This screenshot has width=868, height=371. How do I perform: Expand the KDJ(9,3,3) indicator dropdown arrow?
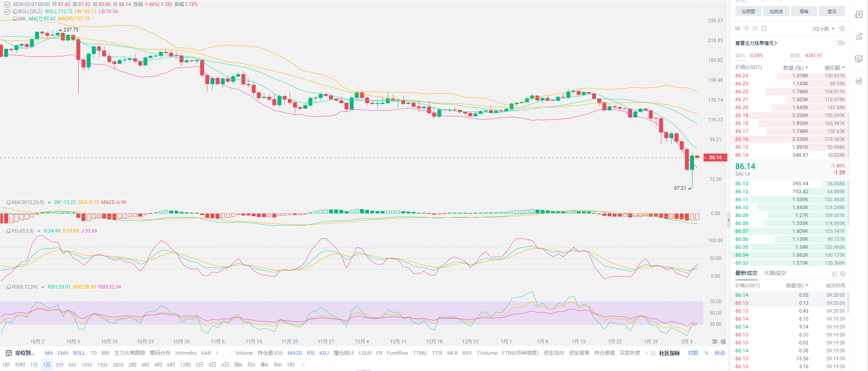pyautogui.click(x=39, y=231)
